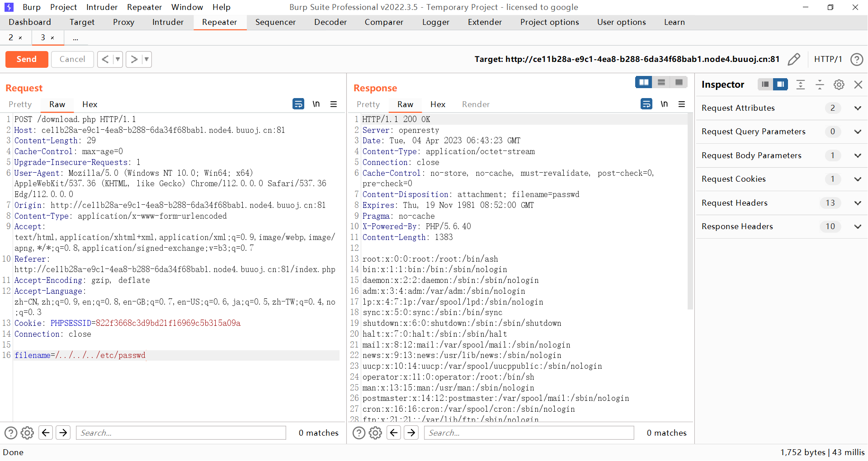Switch to the Extender tab

(x=485, y=22)
